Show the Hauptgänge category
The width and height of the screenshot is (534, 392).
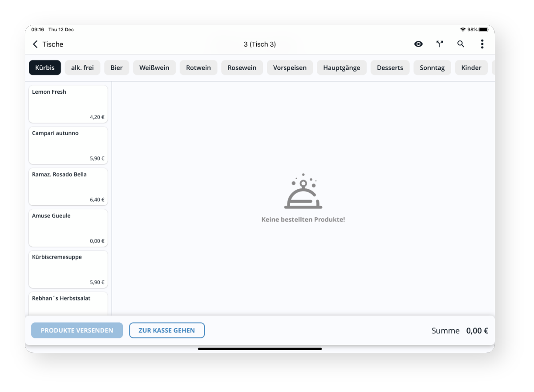pos(341,68)
